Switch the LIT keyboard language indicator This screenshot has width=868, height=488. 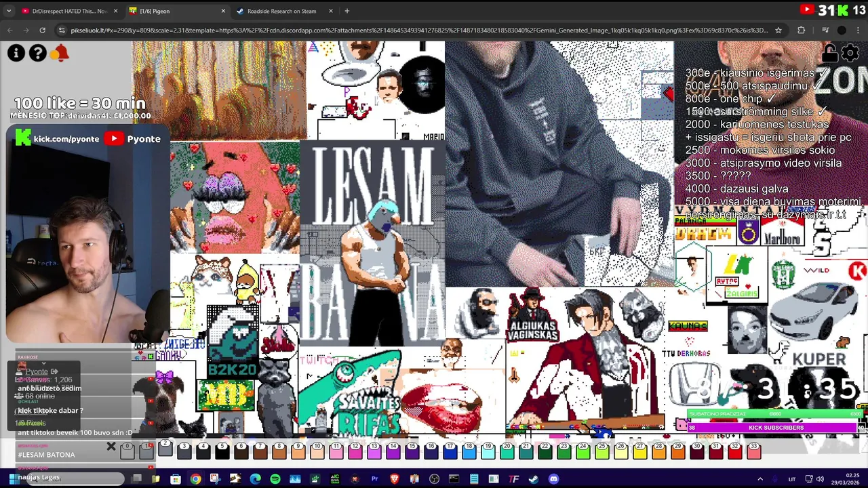click(791, 479)
